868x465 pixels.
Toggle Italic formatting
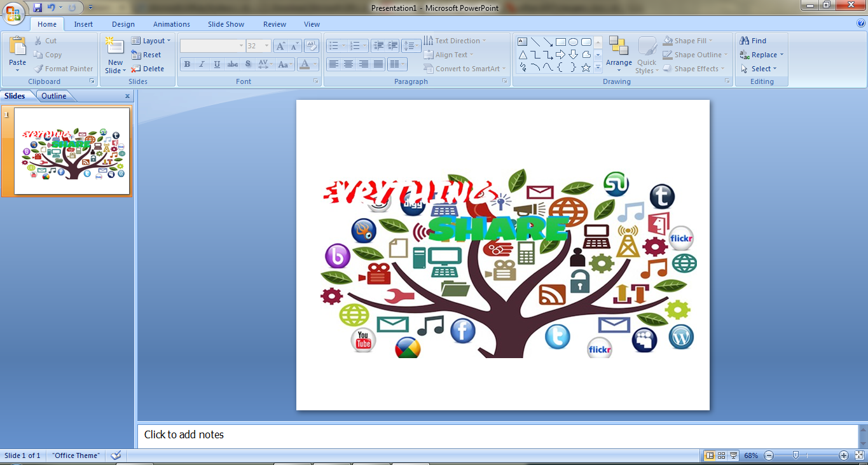(202, 64)
